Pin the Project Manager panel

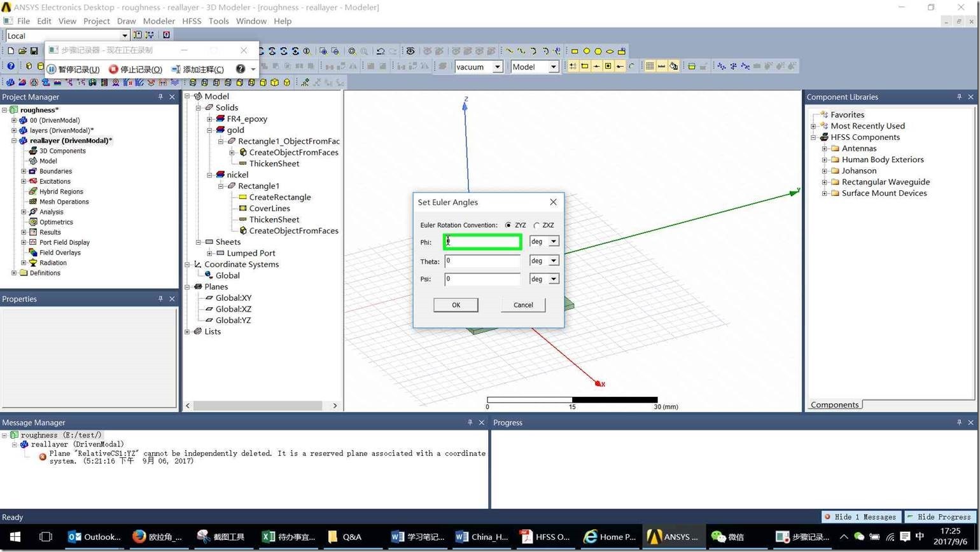click(x=160, y=97)
